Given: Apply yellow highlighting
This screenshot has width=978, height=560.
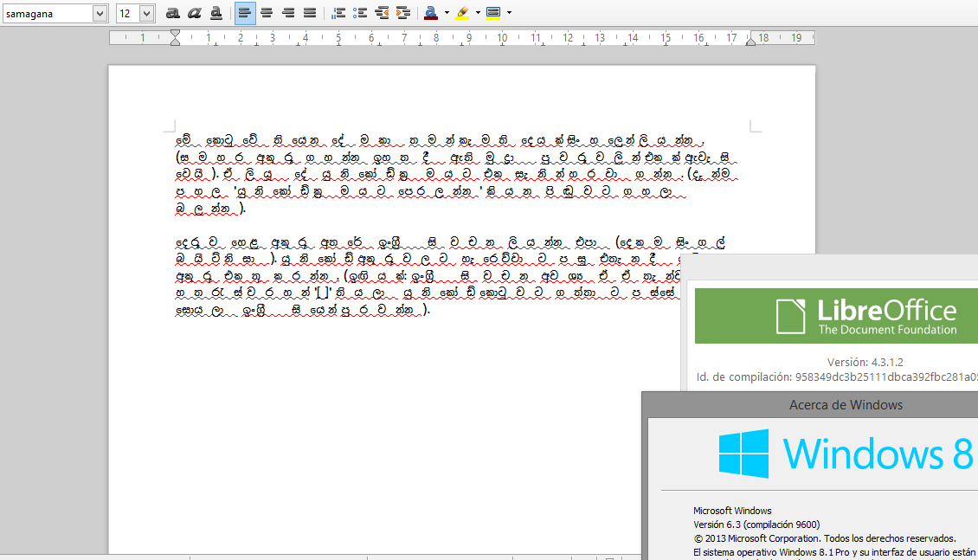Looking at the screenshot, I should [462, 13].
